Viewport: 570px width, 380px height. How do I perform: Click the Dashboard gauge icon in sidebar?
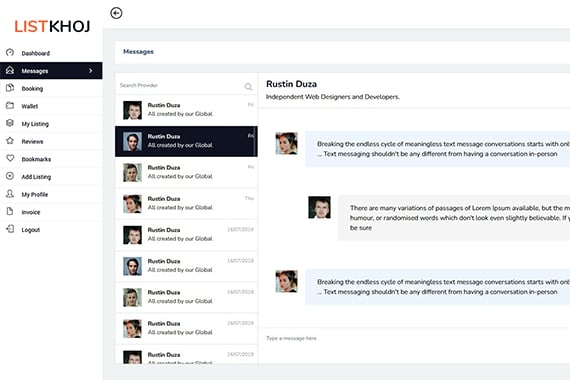pos(10,52)
